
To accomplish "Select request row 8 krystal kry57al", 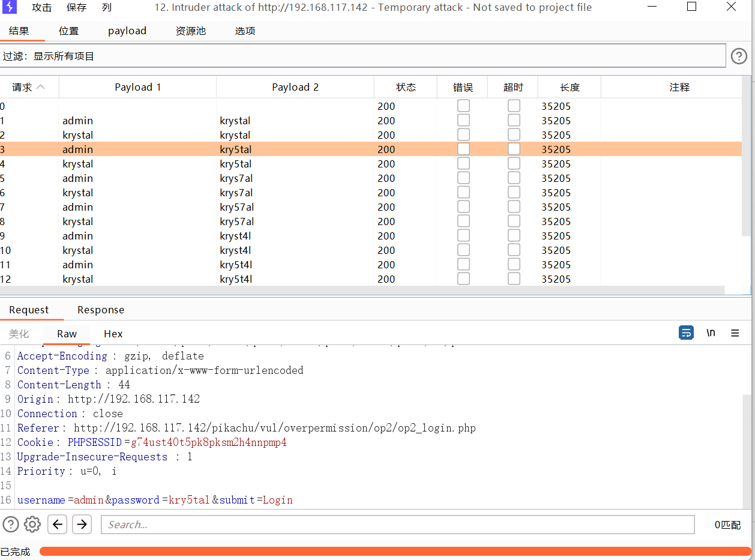I will 371,221.
